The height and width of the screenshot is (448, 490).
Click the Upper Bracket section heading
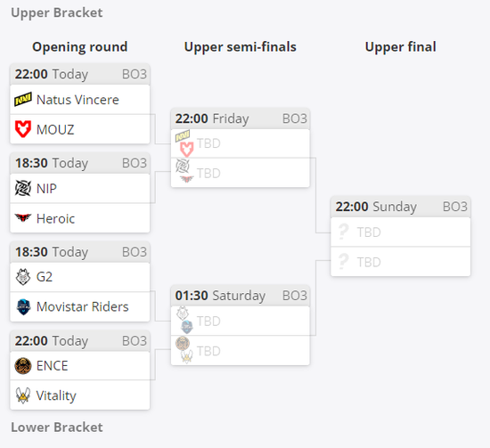point(57,12)
